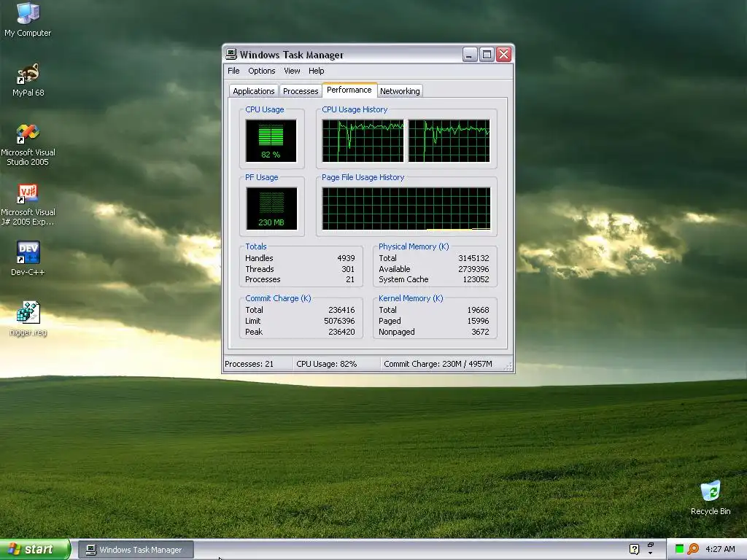
Task: Open the View menu
Action: click(x=292, y=71)
